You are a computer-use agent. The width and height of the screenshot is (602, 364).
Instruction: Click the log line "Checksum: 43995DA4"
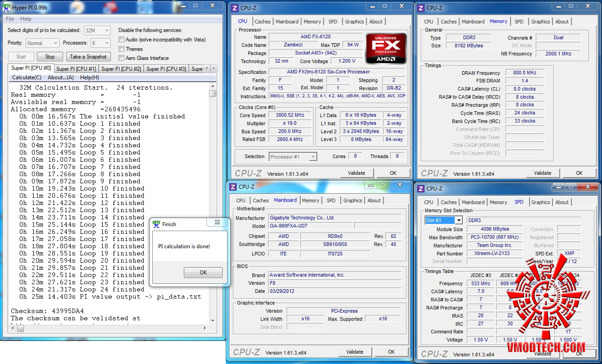[47, 311]
